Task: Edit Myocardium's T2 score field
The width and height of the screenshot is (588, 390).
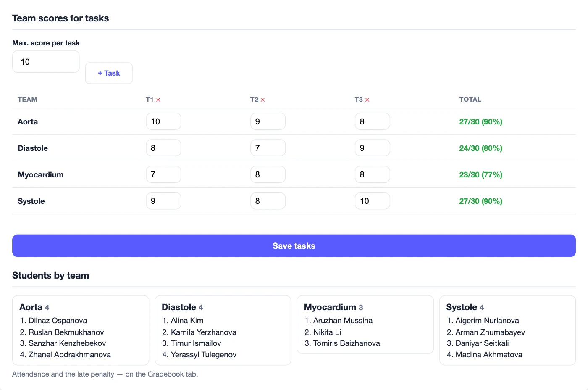Action: 268,174
